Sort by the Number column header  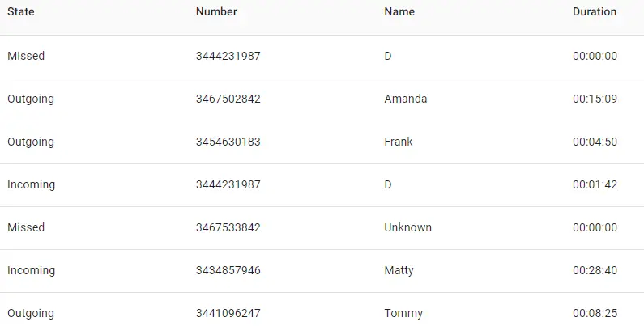216,12
